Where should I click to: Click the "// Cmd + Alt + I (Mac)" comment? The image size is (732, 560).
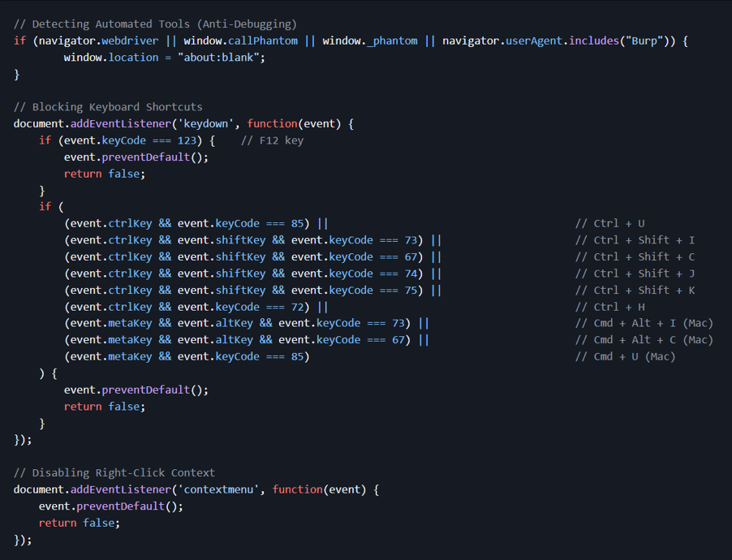(x=644, y=323)
